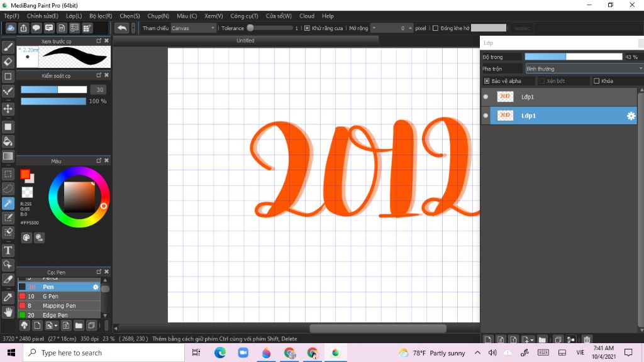This screenshot has width=644, height=362.
Task: Select the Select Eraser tool
Action: tap(8, 233)
